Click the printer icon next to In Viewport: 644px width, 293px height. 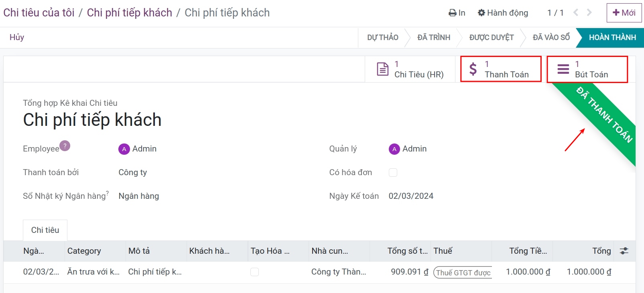point(452,13)
